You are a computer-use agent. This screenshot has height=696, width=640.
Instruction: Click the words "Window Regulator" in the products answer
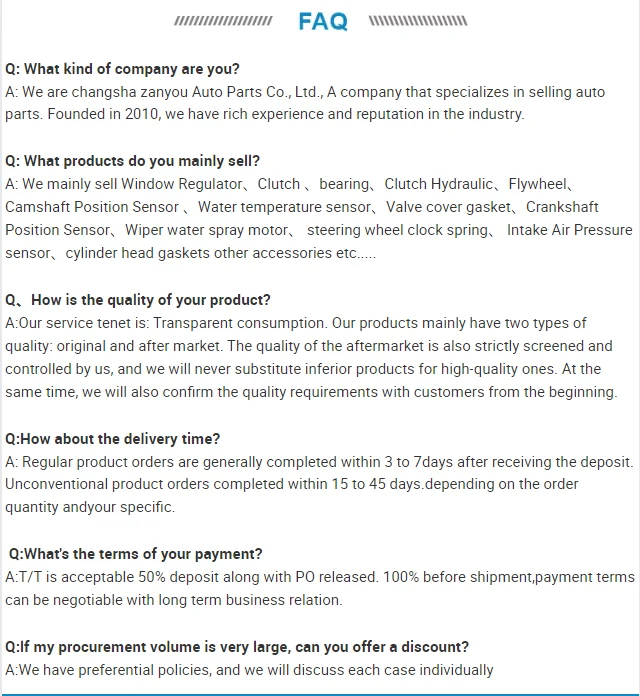tap(184, 184)
